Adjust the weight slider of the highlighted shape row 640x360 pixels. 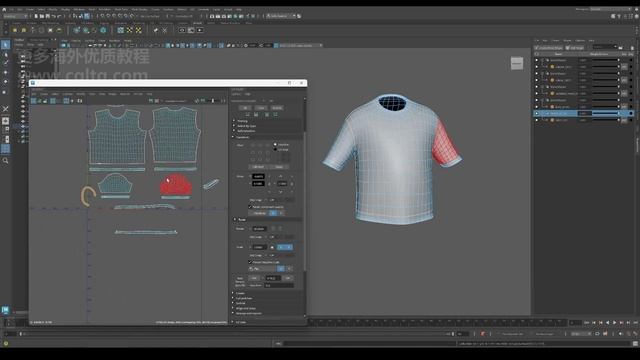(x=606, y=113)
